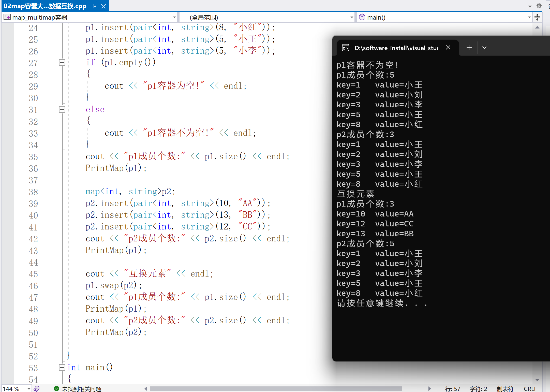Click the 字符: 2 column indicator
550x392 pixels.
tap(478, 389)
